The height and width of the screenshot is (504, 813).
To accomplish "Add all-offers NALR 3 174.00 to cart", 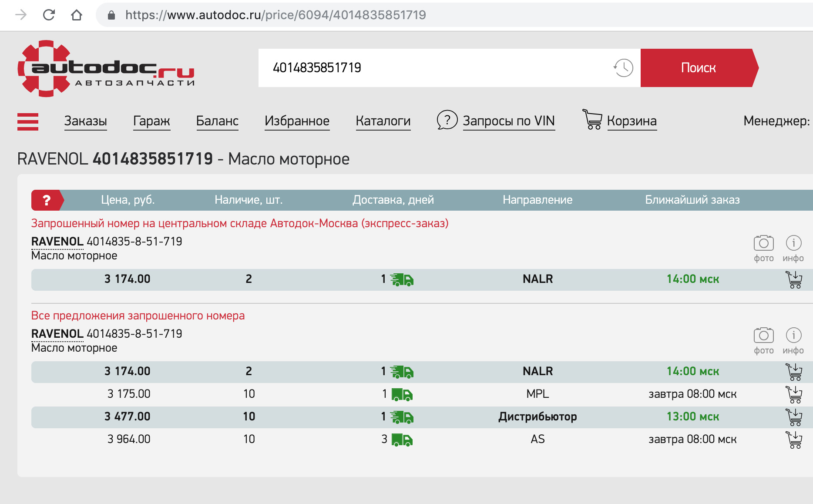I will click(794, 372).
